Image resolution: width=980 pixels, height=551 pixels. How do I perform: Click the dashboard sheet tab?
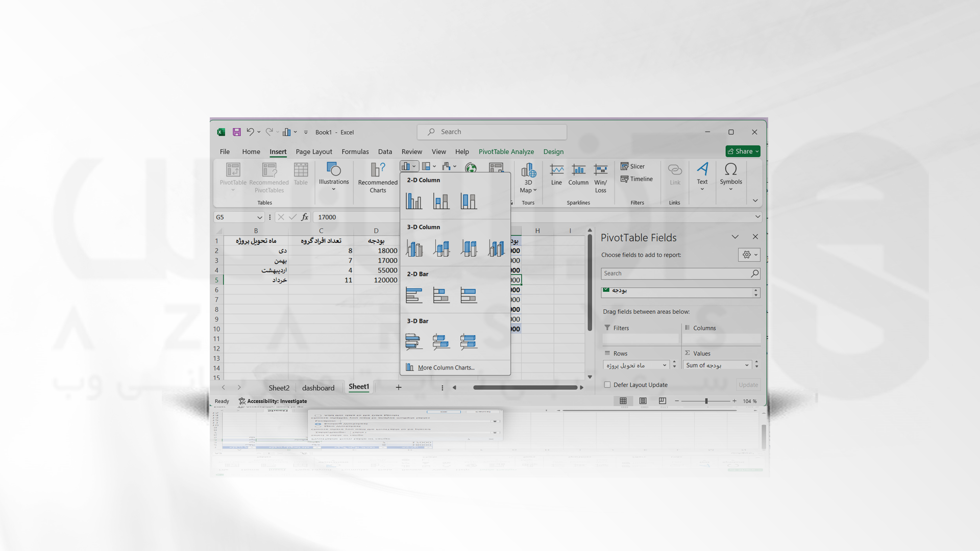317,387
